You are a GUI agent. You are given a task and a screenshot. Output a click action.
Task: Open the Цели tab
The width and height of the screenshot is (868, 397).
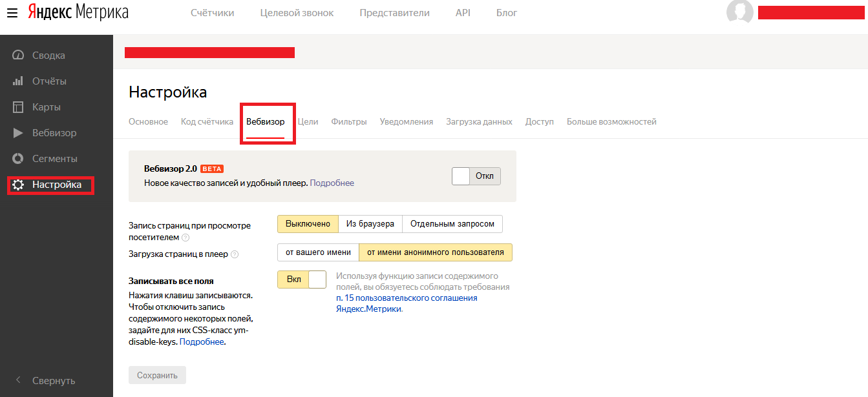pos(308,121)
